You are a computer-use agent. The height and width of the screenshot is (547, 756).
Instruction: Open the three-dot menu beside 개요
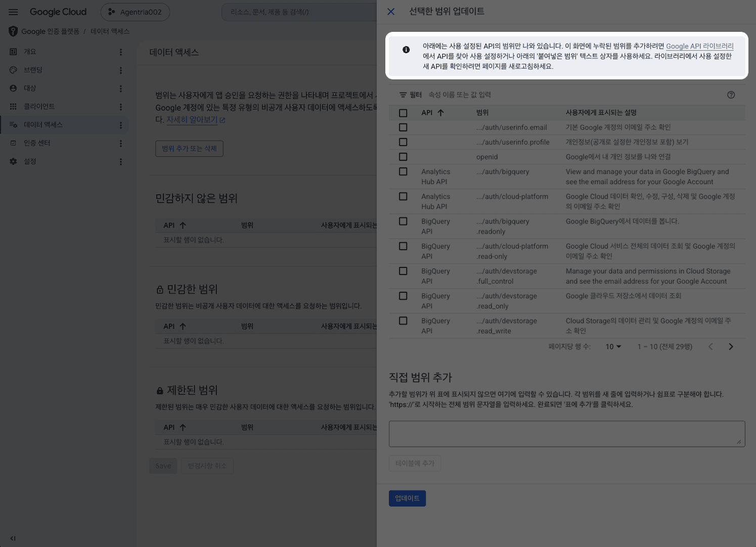120,52
